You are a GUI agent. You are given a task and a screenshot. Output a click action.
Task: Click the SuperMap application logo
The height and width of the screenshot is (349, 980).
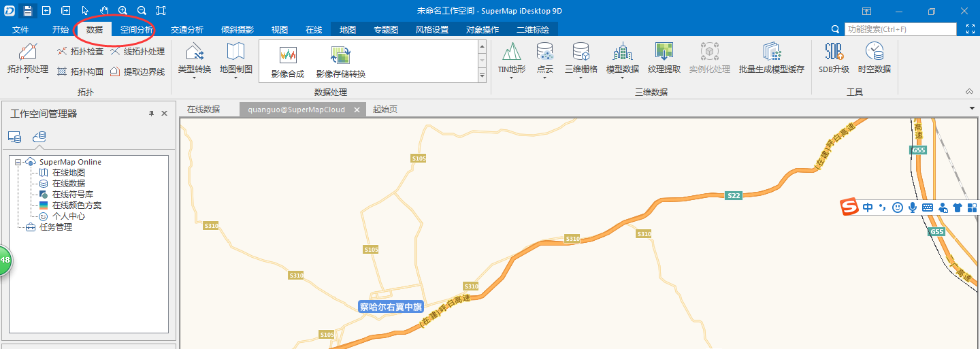pos(9,11)
